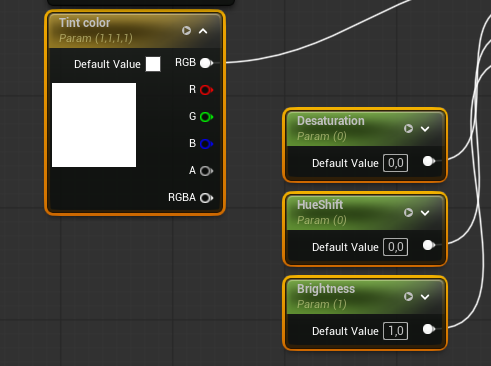Click the HueShift node preview play icon
The width and height of the screenshot is (491, 366).
pos(408,212)
